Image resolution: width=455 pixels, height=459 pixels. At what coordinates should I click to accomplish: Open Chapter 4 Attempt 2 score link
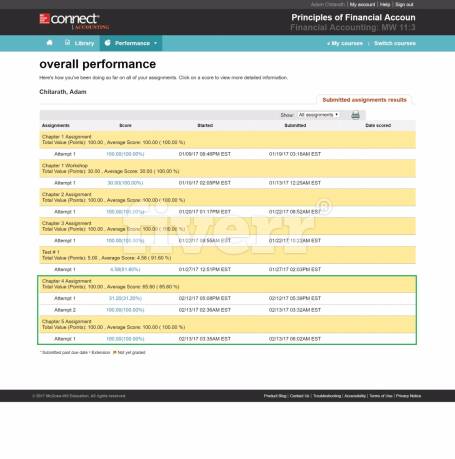click(125, 310)
